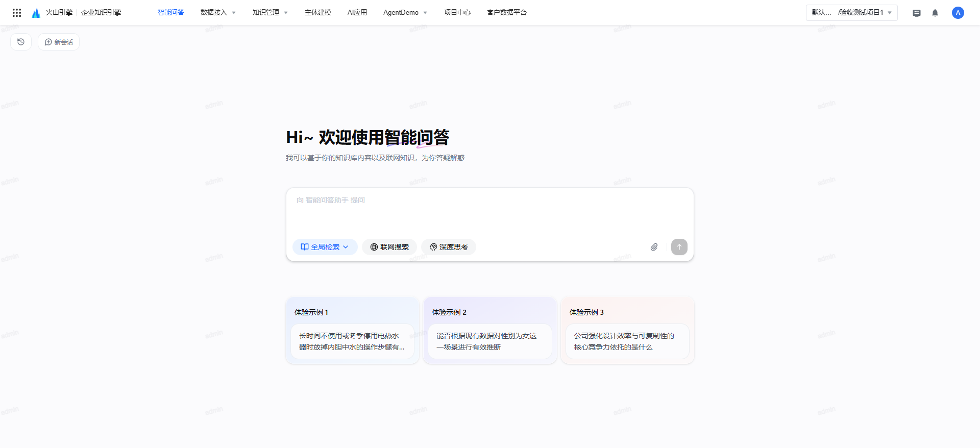Image resolution: width=980 pixels, height=448 pixels.
Task: Open the AgentDemo menu dropdown
Action: tap(405, 12)
